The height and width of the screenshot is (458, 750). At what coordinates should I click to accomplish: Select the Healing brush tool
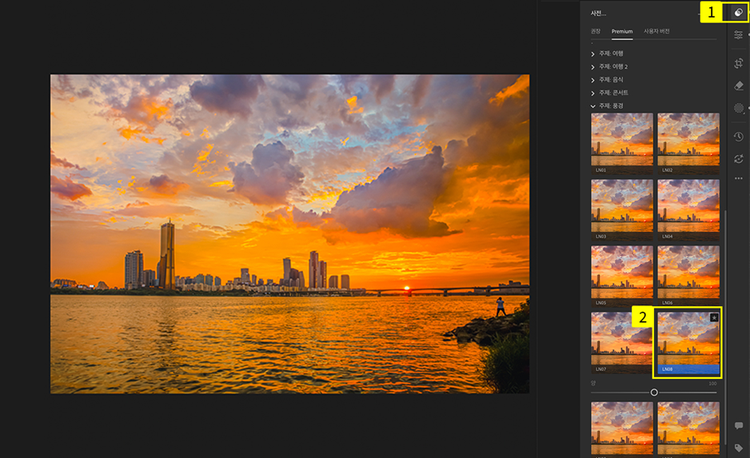point(738,86)
